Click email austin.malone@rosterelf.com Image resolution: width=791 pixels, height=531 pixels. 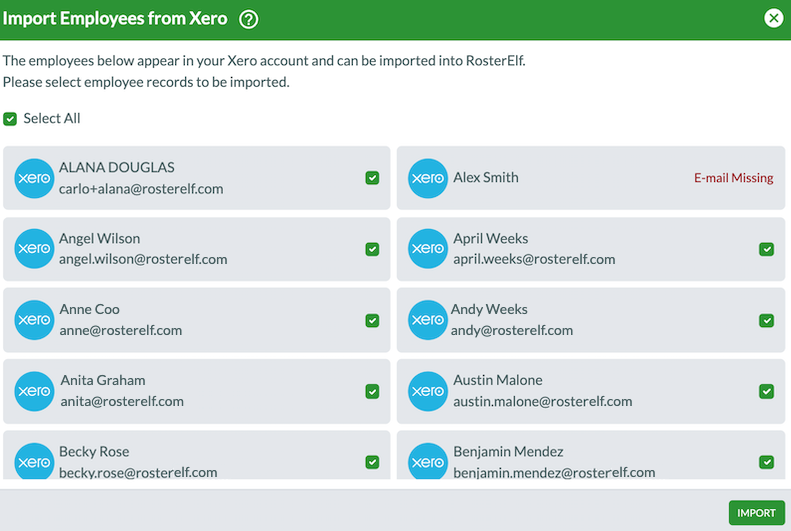(543, 401)
